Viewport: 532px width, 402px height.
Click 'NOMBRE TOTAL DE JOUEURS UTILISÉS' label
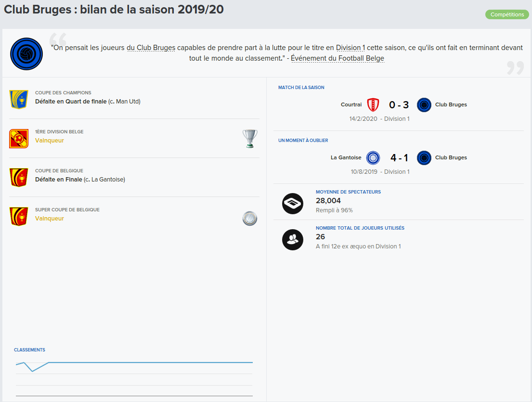pyautogui.click(x=360, y=228)
